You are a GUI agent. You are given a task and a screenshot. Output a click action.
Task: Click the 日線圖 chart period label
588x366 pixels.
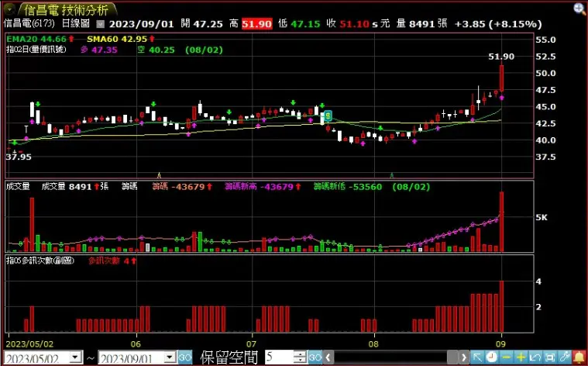(x=75, y=23)
